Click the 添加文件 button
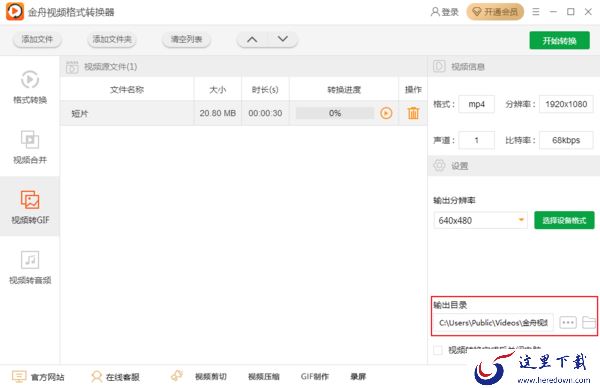 [37, 39]
